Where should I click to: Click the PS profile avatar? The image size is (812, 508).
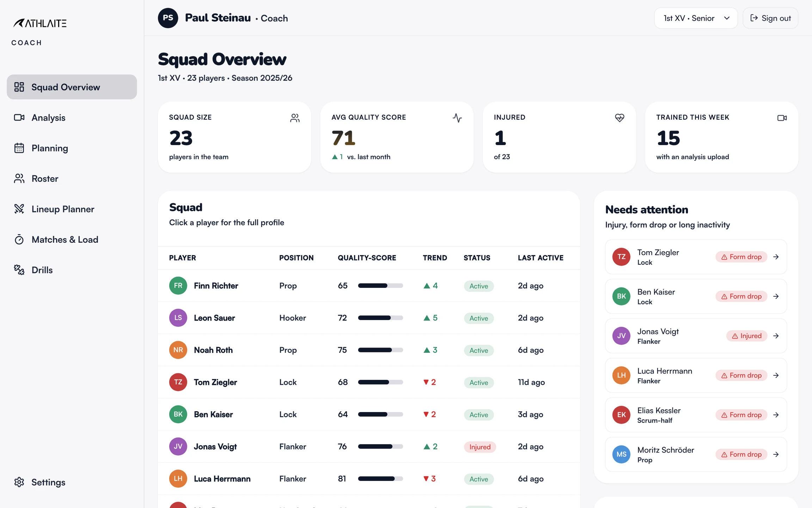[x=168, y=18]
